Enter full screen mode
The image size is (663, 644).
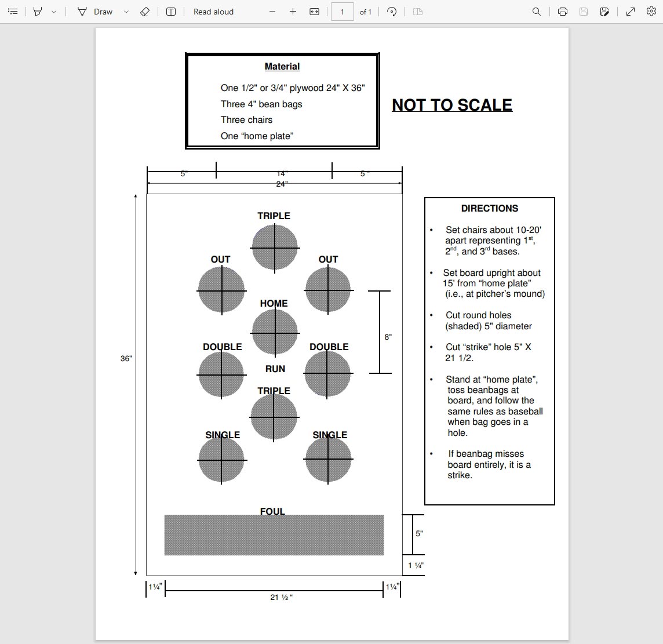(631, 12)
